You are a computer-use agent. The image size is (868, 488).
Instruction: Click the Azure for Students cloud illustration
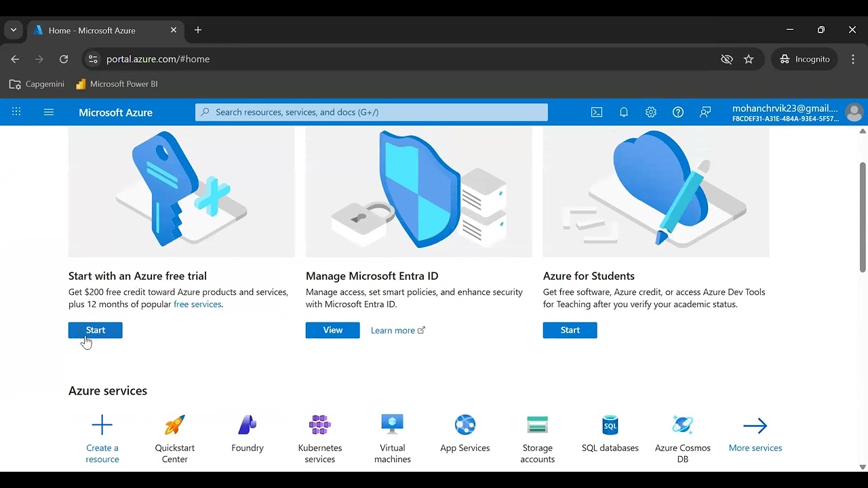pos(656,192)
